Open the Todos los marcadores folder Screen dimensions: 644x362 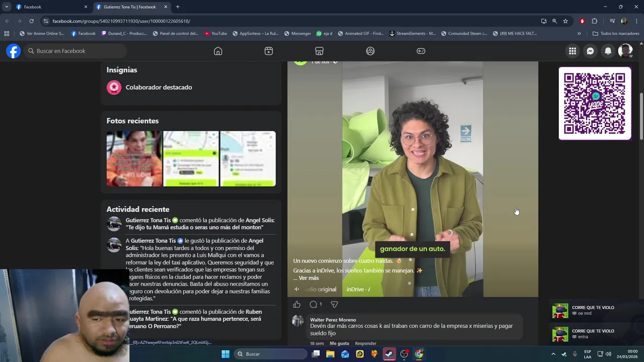(x=616, y=34)
